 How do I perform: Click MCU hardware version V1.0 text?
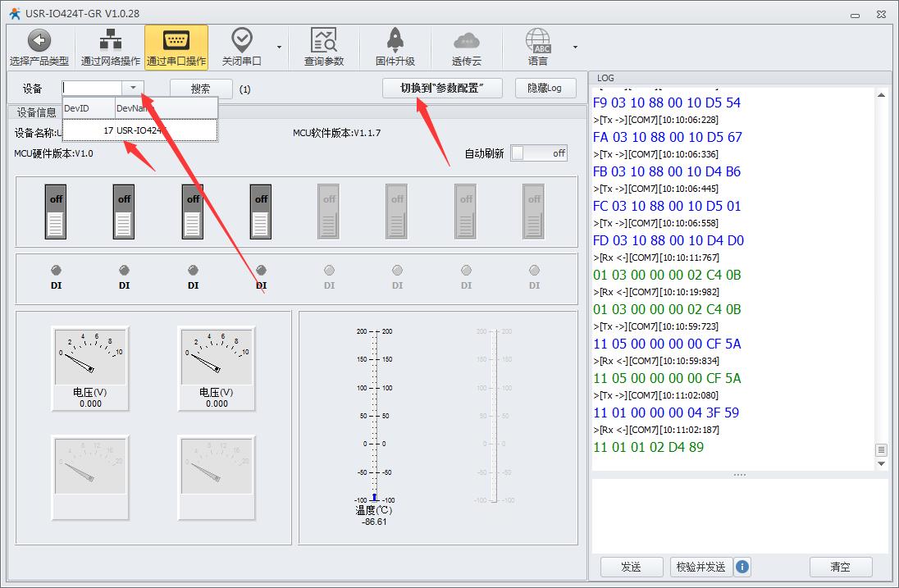53,153
